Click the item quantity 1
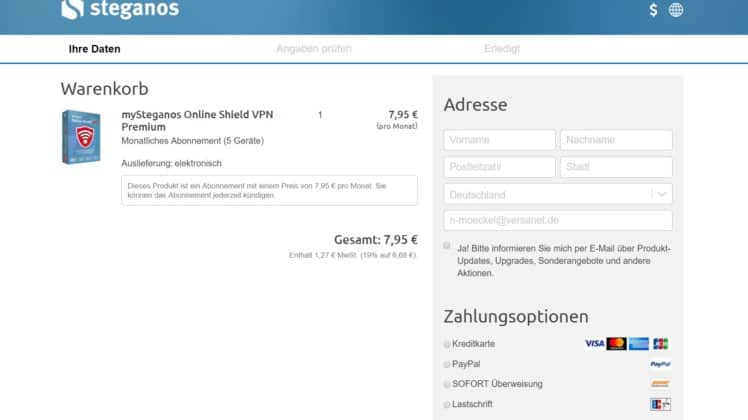Image resolution: width=748 pixels, height=420 pixels. tap(320, 115)
